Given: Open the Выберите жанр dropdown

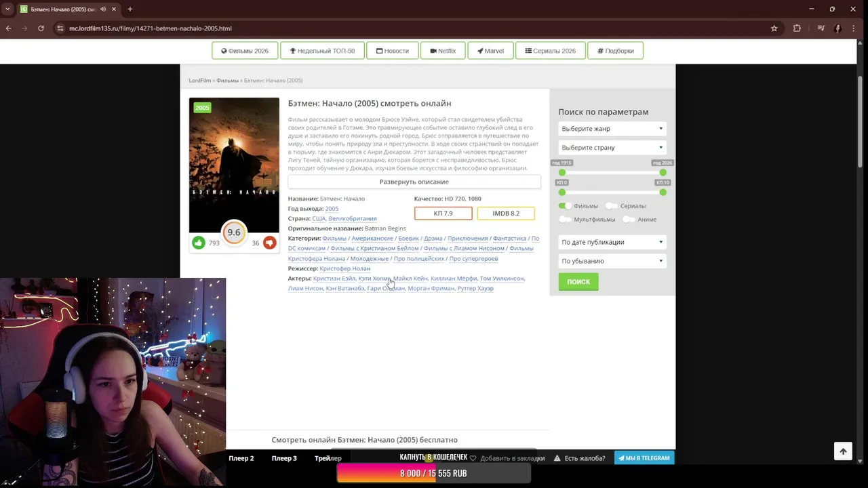Looking at the screenshot, I should (612, 129).
